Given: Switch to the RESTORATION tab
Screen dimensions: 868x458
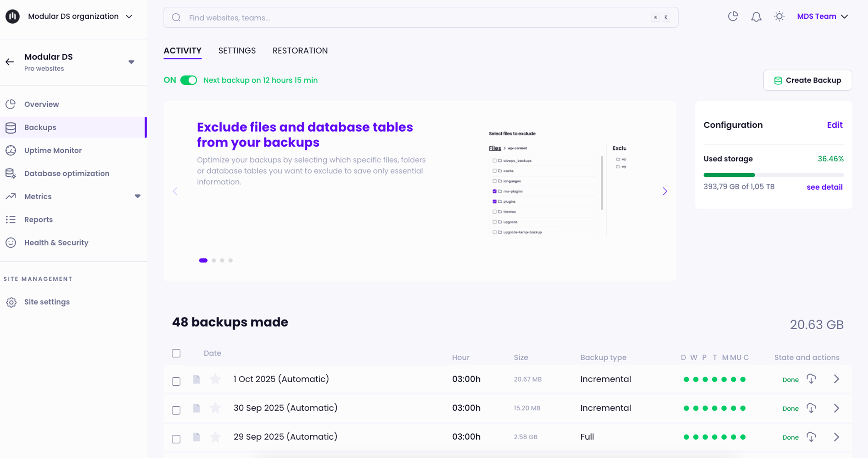Looking at the screenshot, I should (300, 51).
